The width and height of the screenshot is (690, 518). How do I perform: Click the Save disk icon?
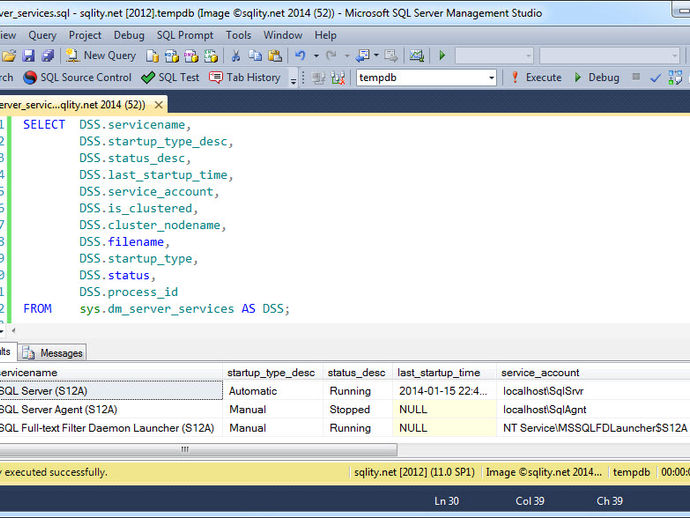point(29,55)
